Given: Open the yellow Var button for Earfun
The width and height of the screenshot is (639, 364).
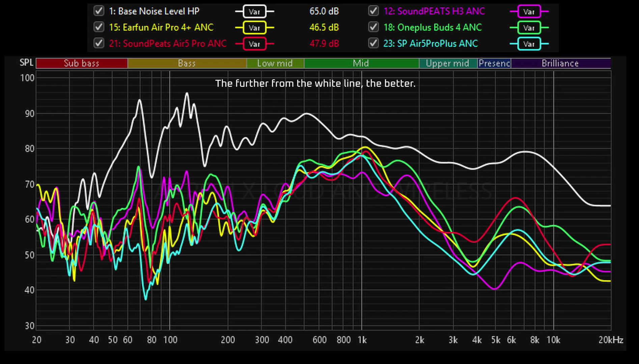Looking at the screenshot, I should [x=254, y=28].
